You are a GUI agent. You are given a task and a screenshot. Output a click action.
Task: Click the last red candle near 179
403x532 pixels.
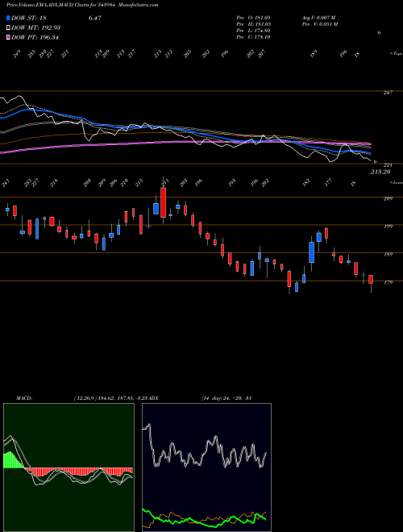pyautogui.click(x=371, y=279)
